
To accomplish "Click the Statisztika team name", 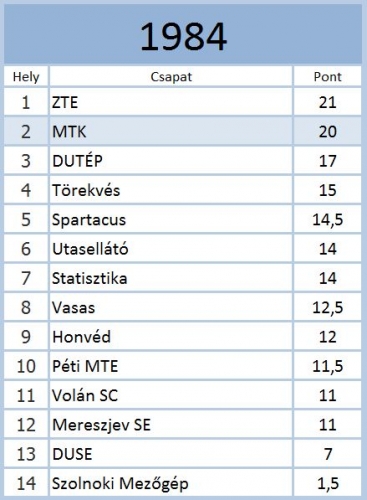I will coord(89,278).
